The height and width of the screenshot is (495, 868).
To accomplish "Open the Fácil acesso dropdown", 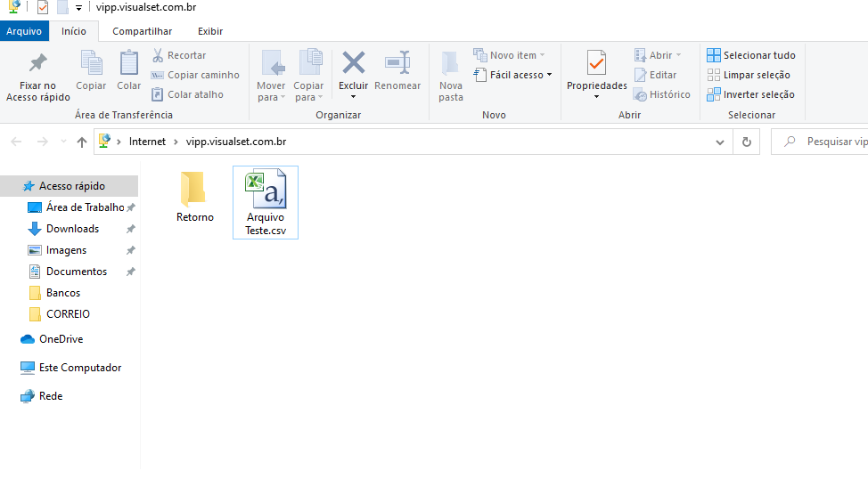I will click(x=512, y=75).
